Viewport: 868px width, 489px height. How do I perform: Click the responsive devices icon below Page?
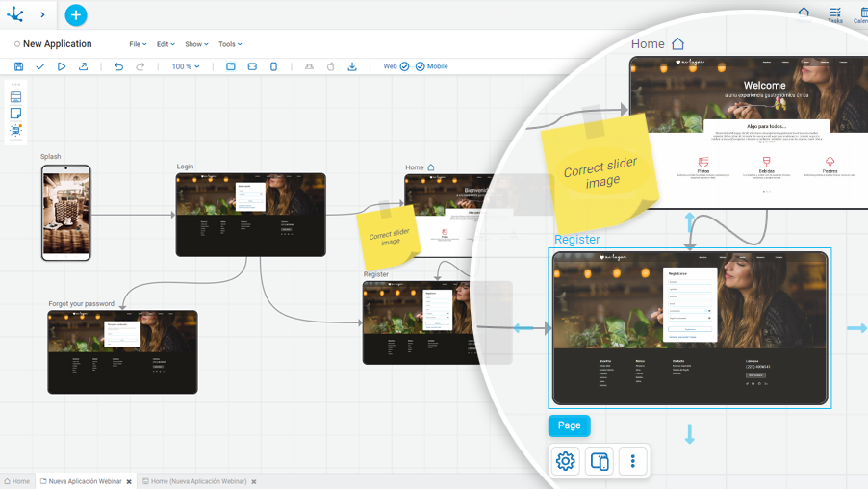(600, 461)
